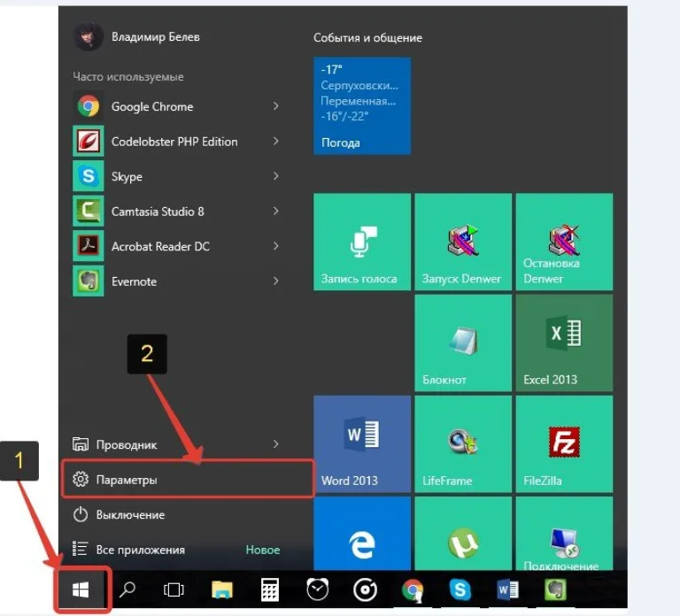The width and height of the screenshot is (680, 616).
Task: Open the Запись голоса tile
Action: coord(361,242)
